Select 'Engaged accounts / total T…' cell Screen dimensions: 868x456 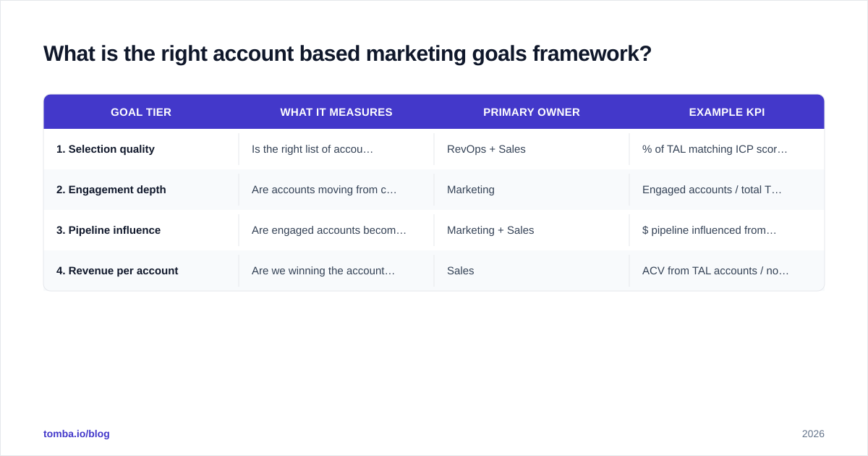(727, 190)
